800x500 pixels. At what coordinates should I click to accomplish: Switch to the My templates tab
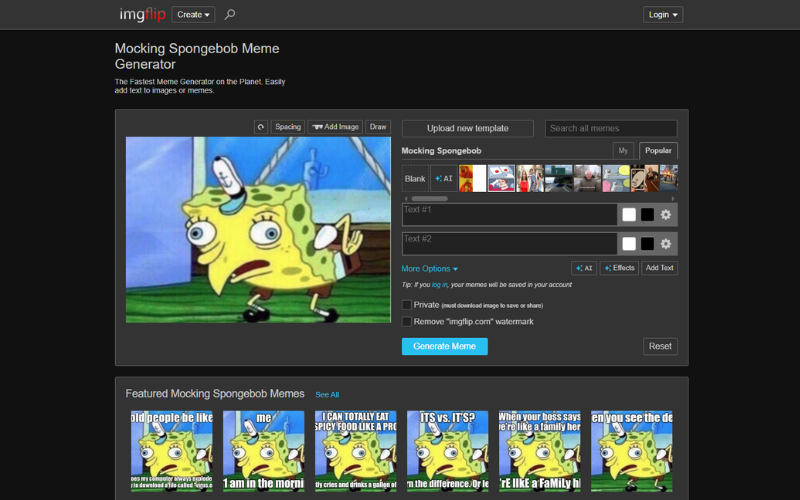(623, 151)
